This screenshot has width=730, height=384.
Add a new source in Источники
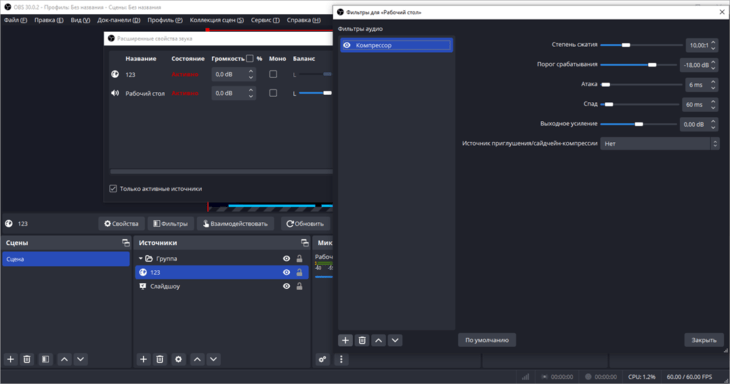click(143, 359)
